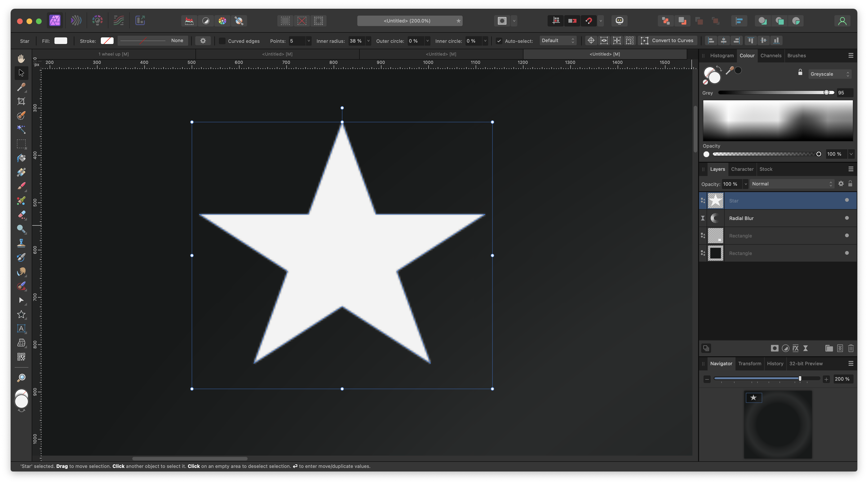Open the Inner circle dropdown
This screenshot has width=868, height=484.
pos(485,41)
